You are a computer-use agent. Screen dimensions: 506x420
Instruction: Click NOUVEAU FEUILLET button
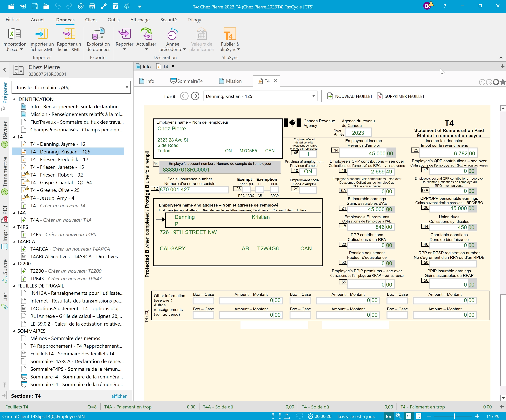(x=350, y=96)
